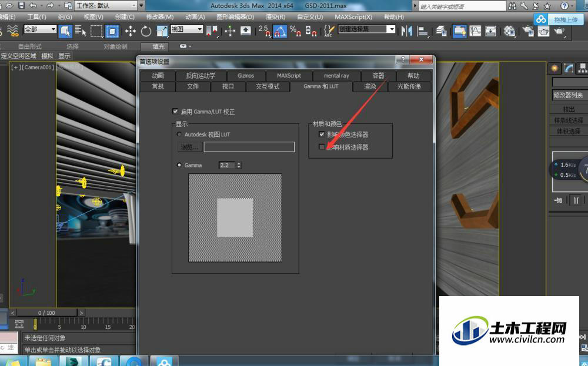Open Edit Named Selection Sets icon
Image resolution: width=588 pixels, height=366 pixels.
click(x=329, y=31)
